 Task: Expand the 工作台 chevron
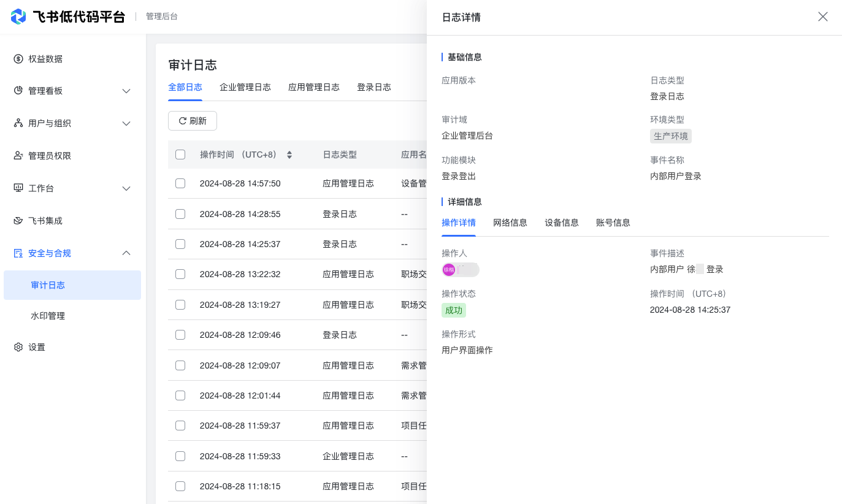click(x=126, y=188)
